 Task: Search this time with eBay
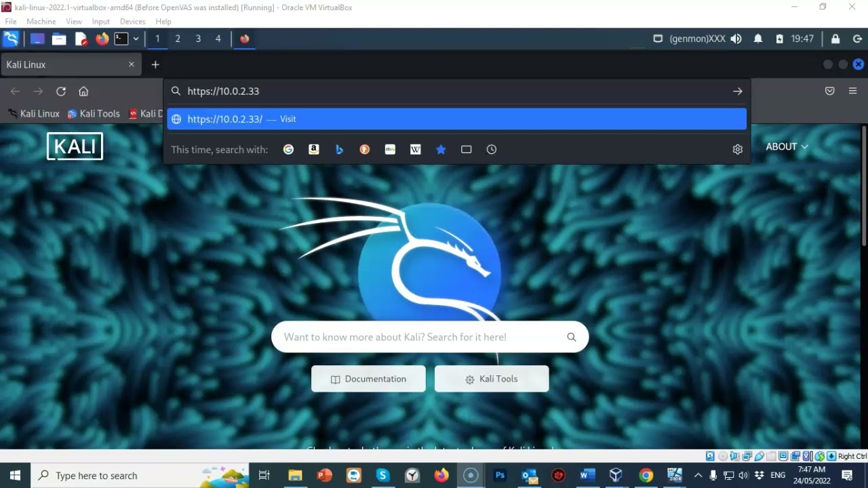pyautogui.click(x=390, y=149)
